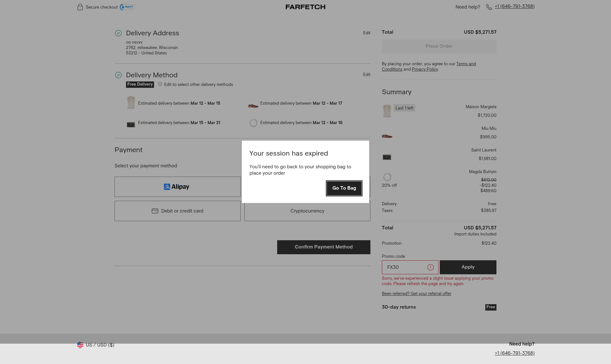Edit the Delivery Method section

pyautogui.click(x=367, y=75)
